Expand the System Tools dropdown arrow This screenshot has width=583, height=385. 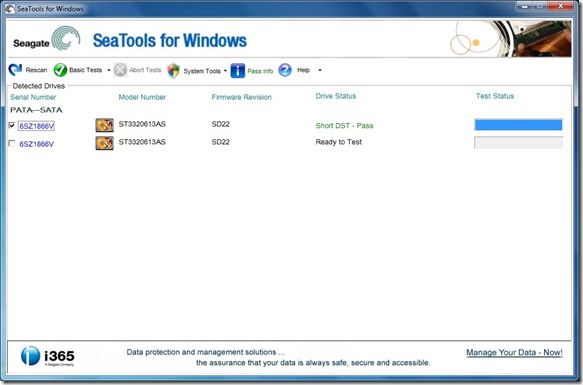225,71
